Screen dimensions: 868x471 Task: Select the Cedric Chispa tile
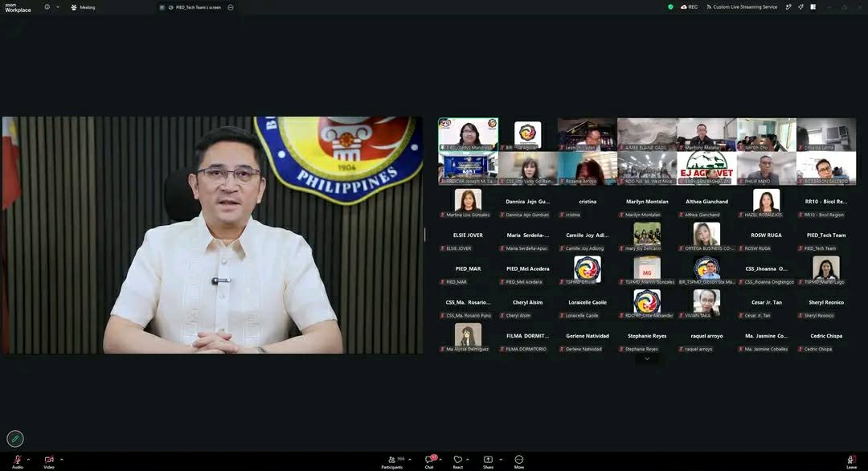(x=826, y=338)
